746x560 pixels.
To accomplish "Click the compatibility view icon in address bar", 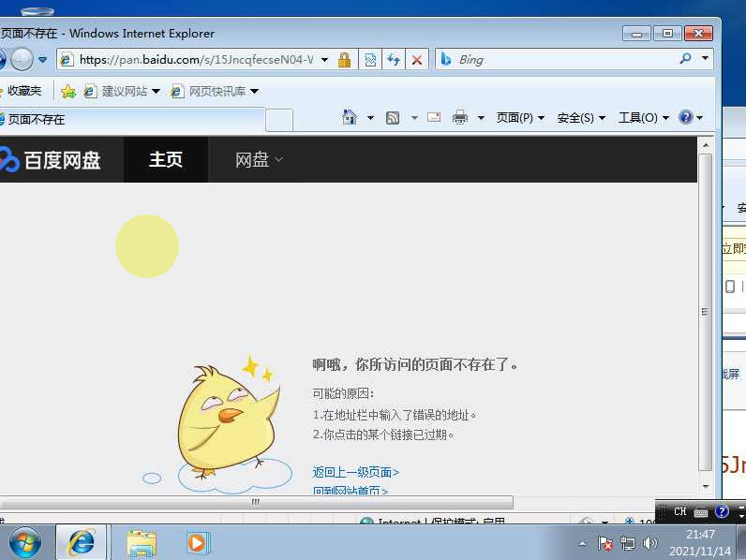I will [x=370, y=59].
